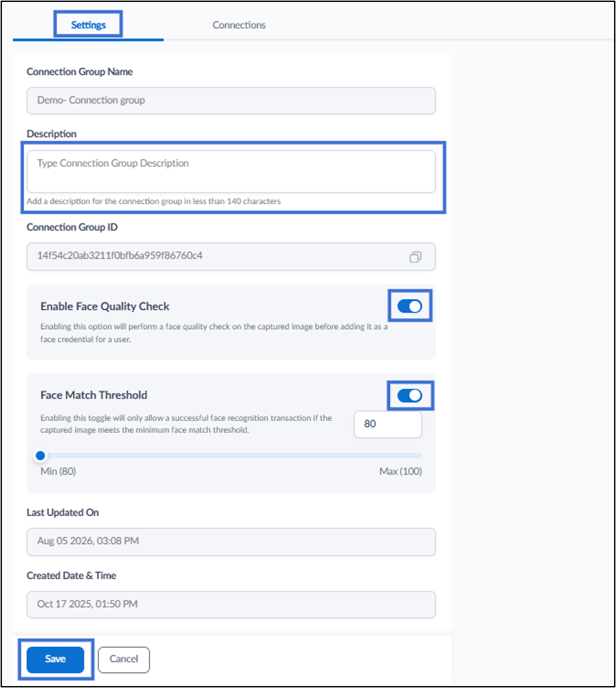The image size is (616, 688).
Task: Click the face quality check explanation text
Action: tap(214, 332)
